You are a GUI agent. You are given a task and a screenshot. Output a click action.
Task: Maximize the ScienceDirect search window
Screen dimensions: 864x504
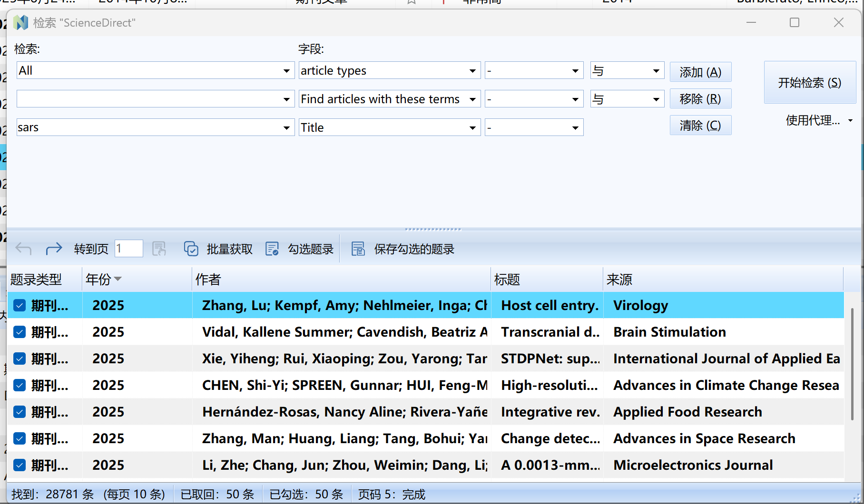pos(795,22)
